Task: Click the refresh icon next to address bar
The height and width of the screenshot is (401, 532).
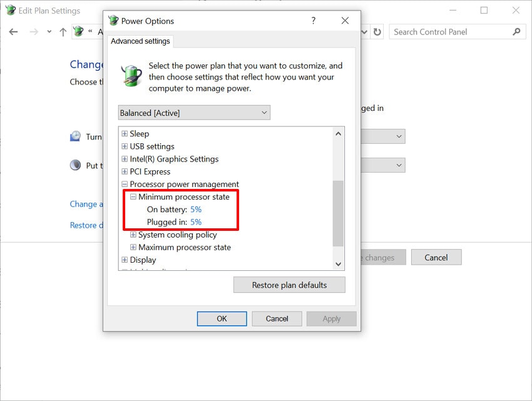Action: click(377, 32)
